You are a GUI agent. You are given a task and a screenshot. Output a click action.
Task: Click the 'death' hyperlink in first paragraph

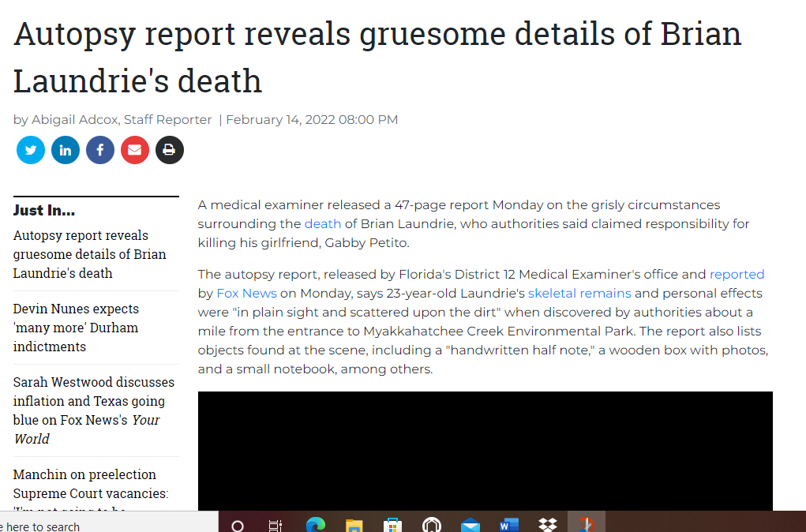[x=322, y=224]
